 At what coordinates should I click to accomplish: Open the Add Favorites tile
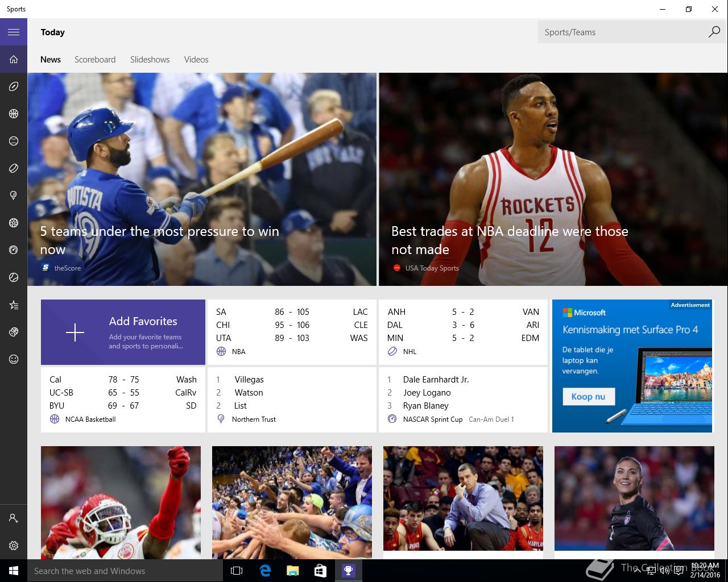click(x=123, y=332)
